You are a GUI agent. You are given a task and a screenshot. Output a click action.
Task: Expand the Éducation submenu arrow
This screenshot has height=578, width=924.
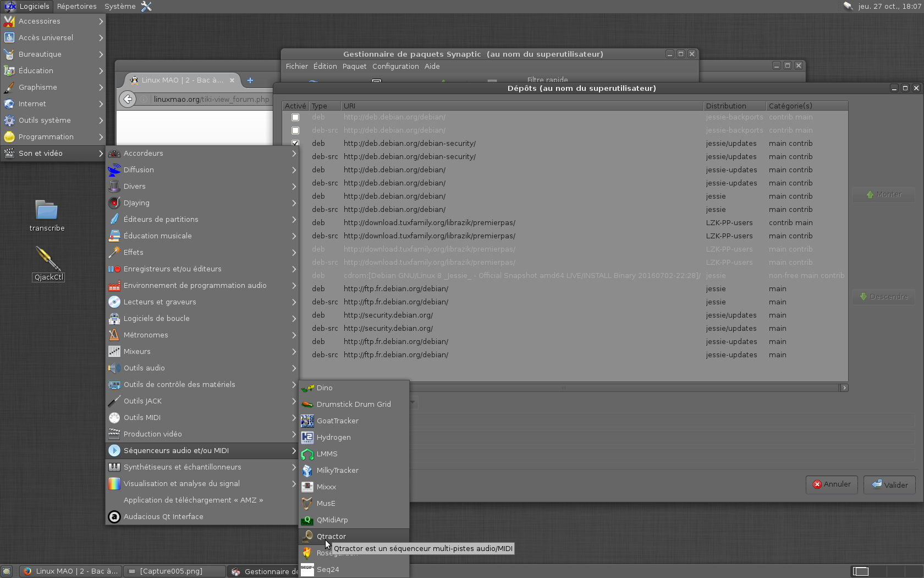[x=101, y=70]
